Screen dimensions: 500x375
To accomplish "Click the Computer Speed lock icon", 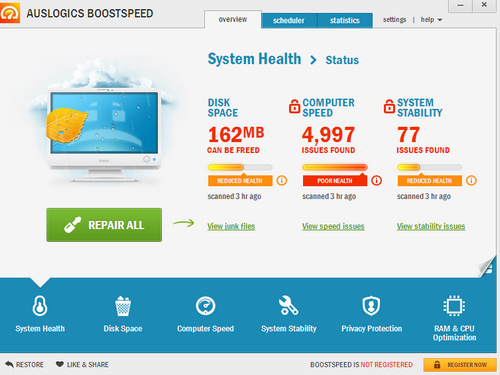I will [x=294, y=106].
